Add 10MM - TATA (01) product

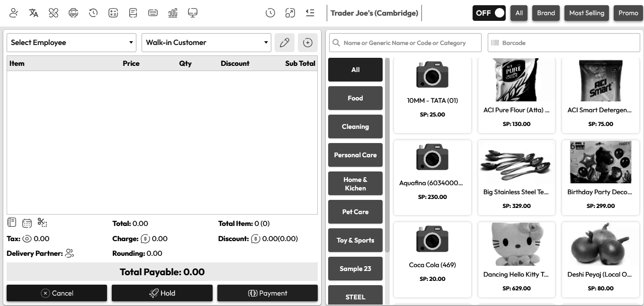(432, 96)
